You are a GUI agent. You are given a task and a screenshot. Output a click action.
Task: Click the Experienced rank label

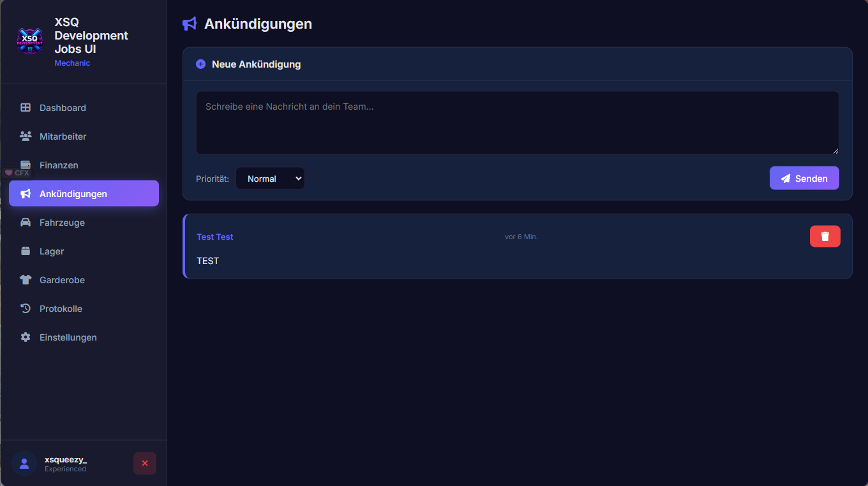65,469
